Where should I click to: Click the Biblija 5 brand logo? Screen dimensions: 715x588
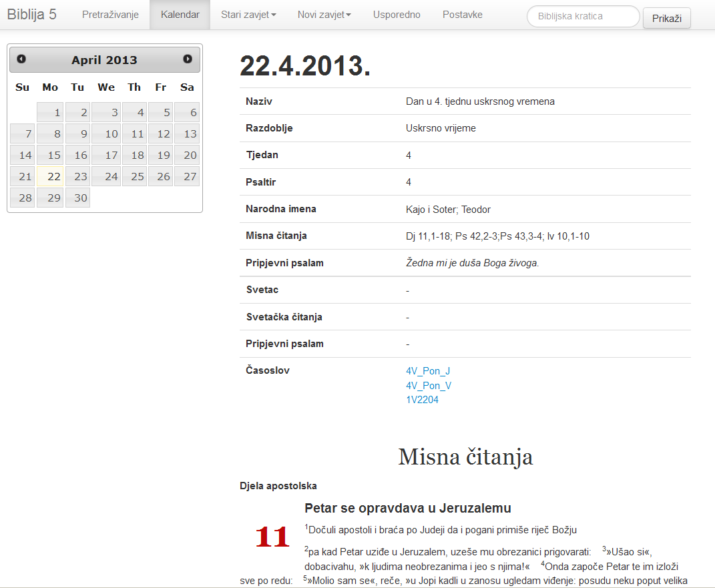click(x=32, y=15)
